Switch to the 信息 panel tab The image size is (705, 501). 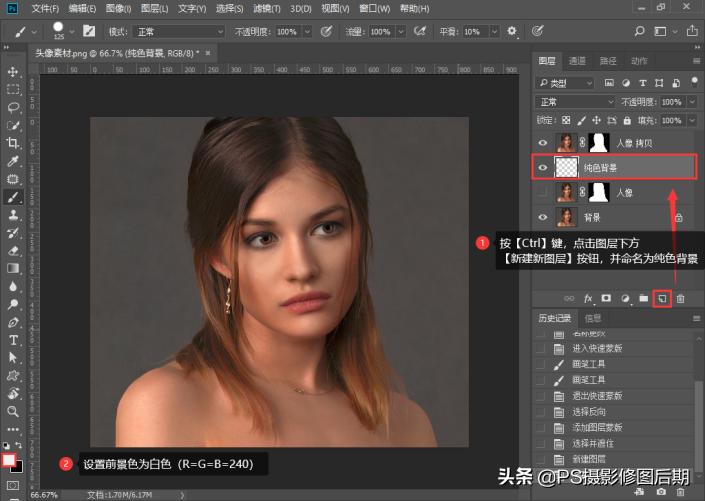(593, 319)
